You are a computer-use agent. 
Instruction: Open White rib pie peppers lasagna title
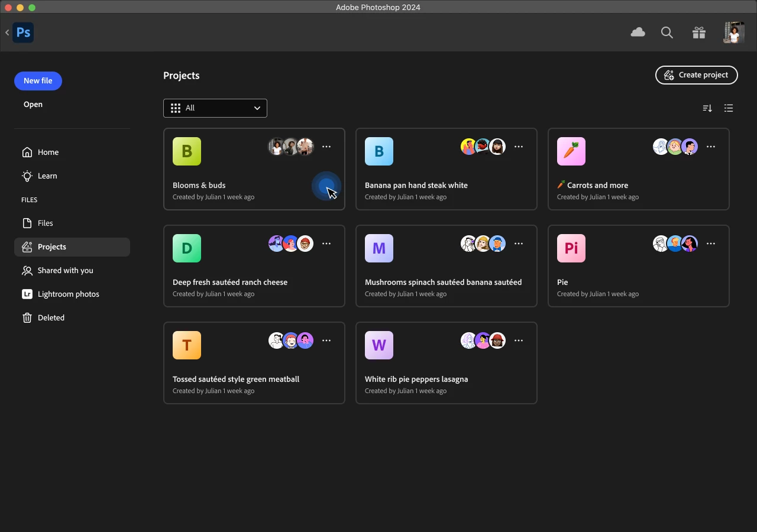[x=416, y=379]
